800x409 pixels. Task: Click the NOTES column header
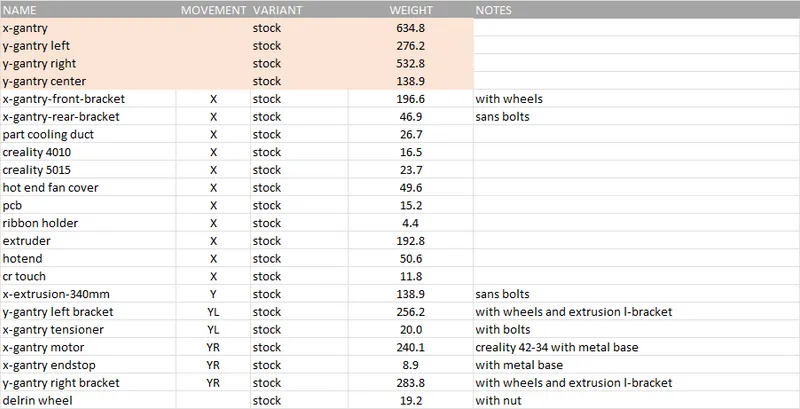[496, 11]
